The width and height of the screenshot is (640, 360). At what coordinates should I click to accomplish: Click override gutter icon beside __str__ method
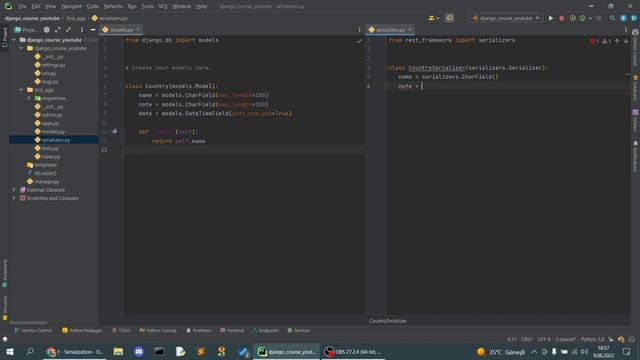114,131
